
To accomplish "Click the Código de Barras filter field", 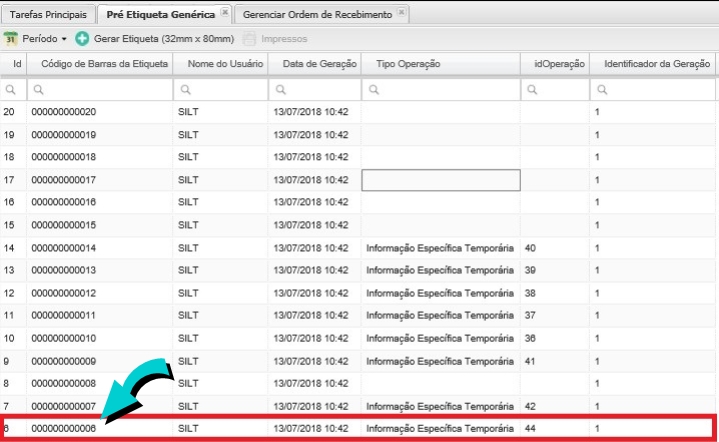I will click(100, 90).
